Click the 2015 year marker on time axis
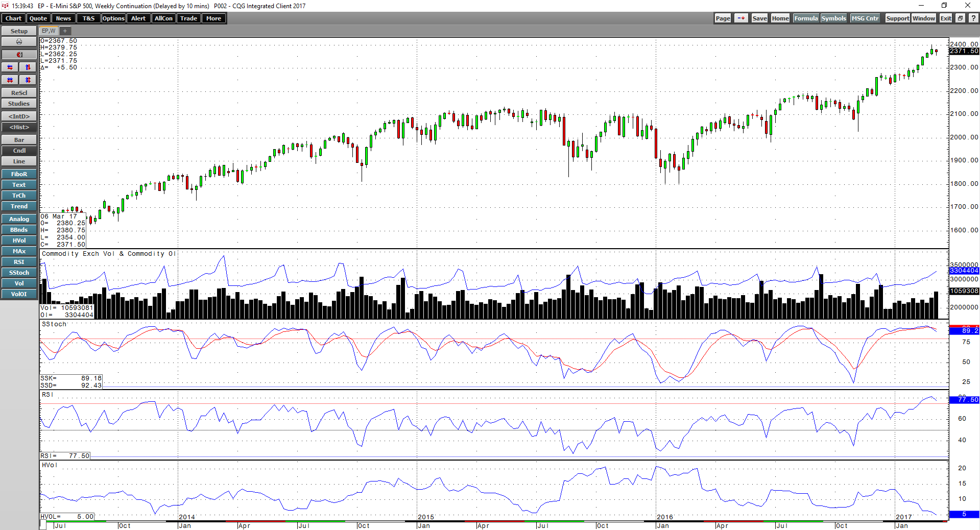 [426, 517]
